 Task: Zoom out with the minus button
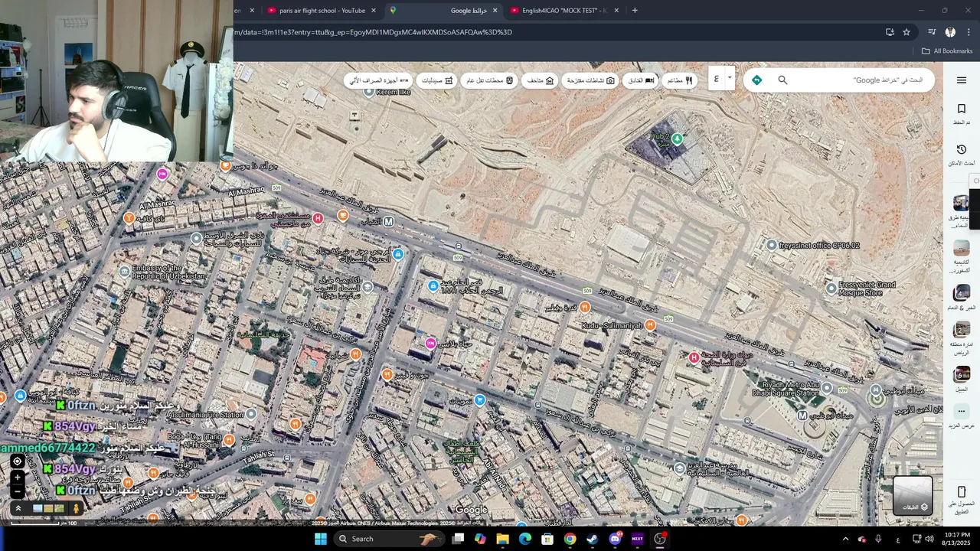click(17, 491)
